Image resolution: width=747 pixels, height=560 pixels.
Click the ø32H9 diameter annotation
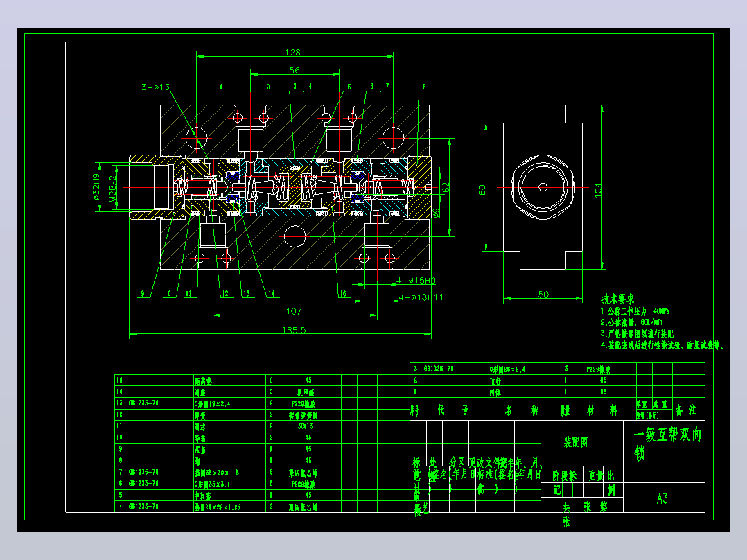pyautogui.click(x=96, y=187)
